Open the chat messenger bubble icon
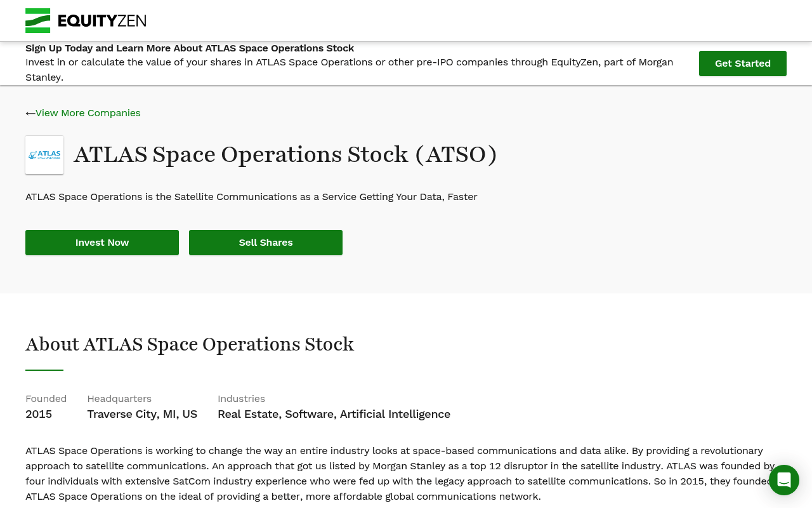Screen dimensions: 812x508 click(x=784, y=480)
